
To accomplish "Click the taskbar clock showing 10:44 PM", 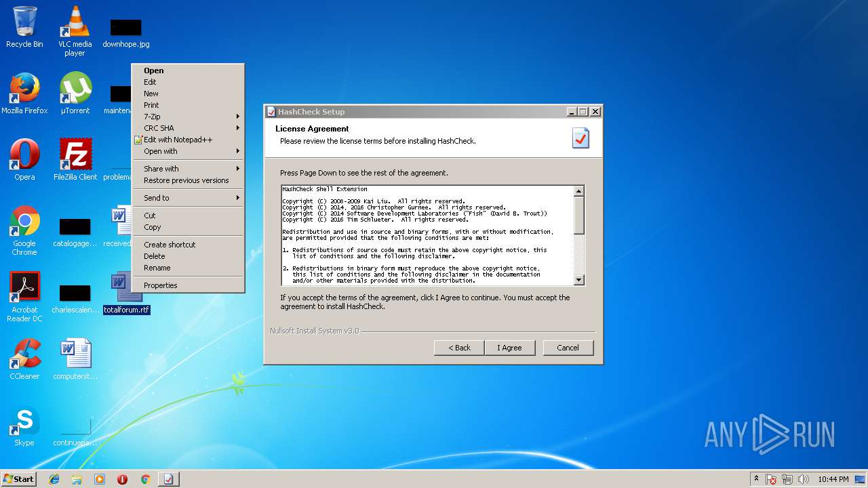I will point(833,479).
